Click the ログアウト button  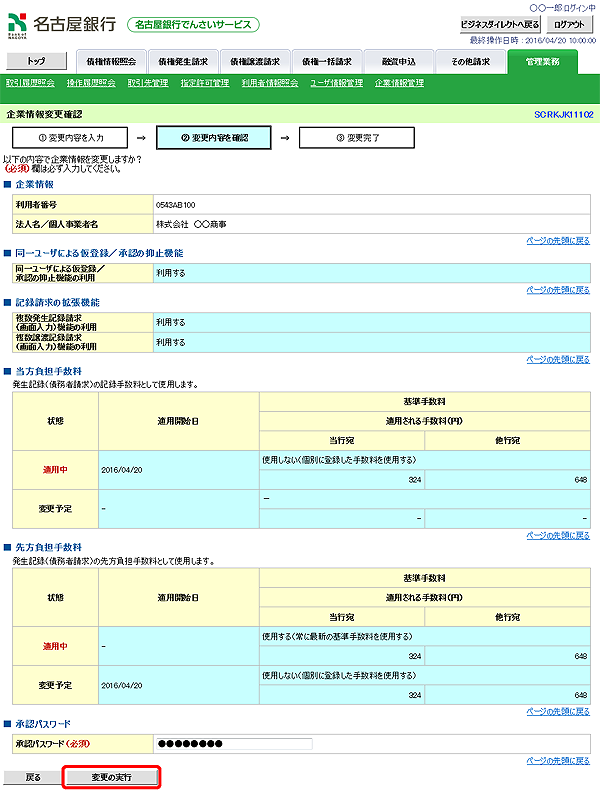click(x=569, y=24)
